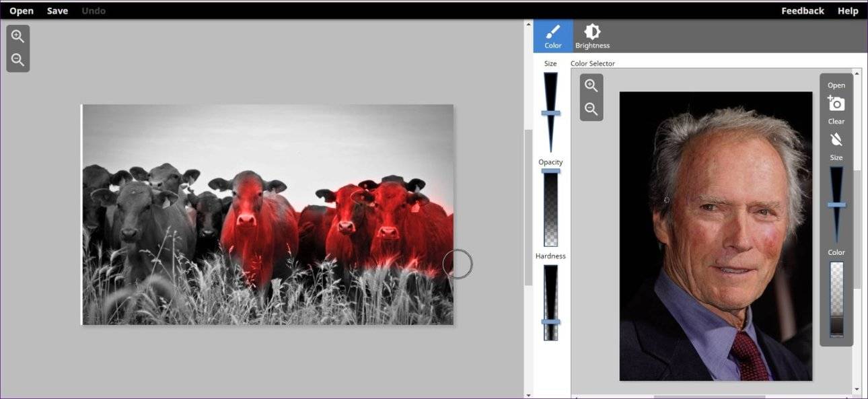Click Open in the top menu bar
Screen dimensions: 868x399
(x=22, y=11)
